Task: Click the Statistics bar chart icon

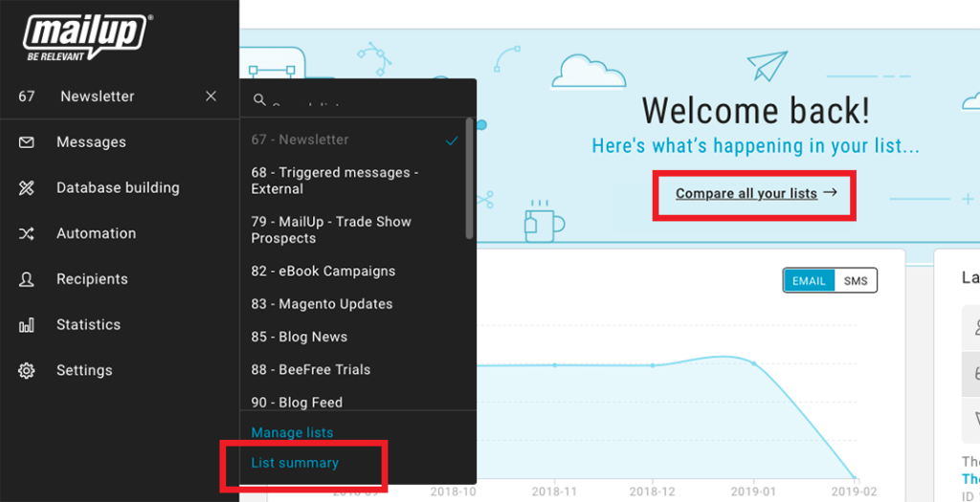Action: tap(26, 325)
